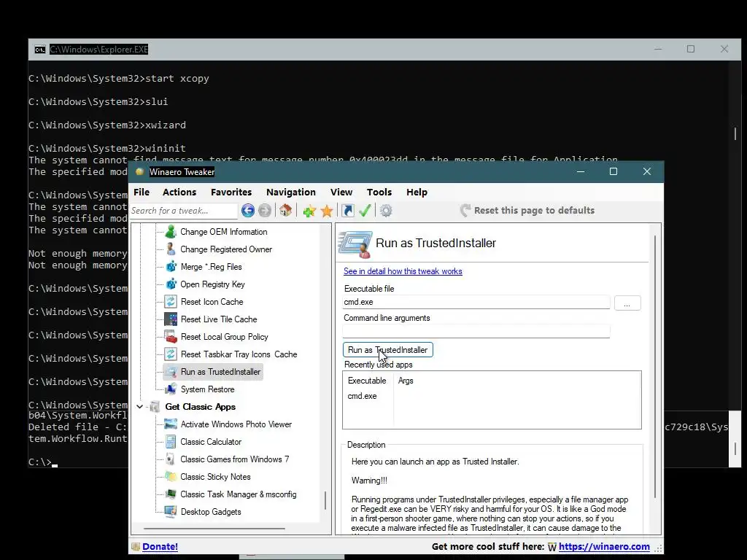Open the View menu
This screenshot has height=560, width=747.
[x=341, y=192]
